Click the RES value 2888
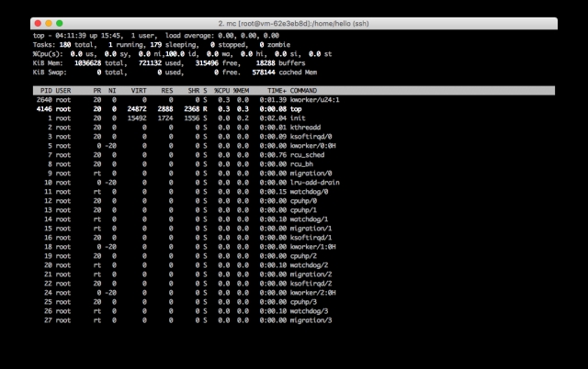This screenshot has height=369, width=588. 165,109
